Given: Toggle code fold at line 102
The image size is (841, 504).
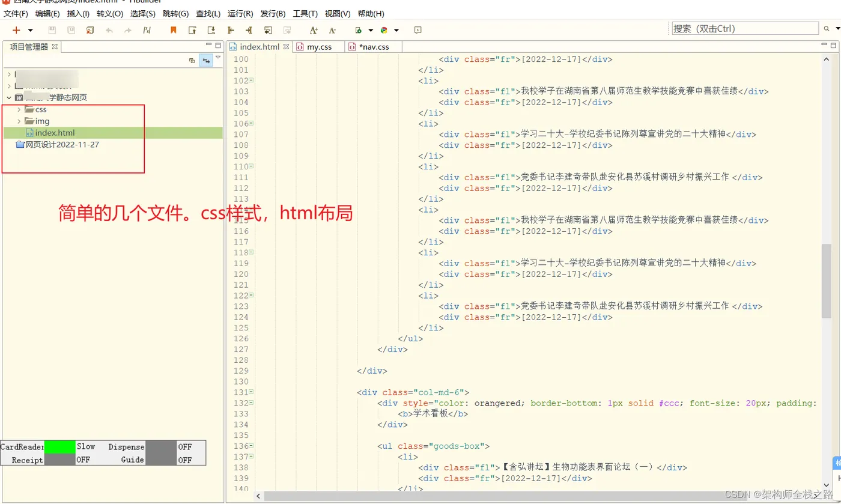Looking at the screenshot, I should tap(251, 80).
